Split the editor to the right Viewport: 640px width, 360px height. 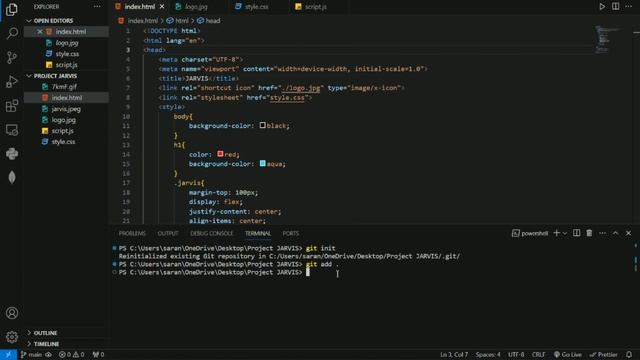[616, 7]
